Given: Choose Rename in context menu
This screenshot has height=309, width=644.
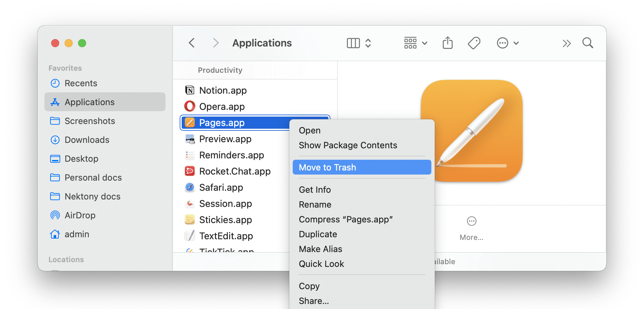Looking at the screenshot, I should point(362,205).
